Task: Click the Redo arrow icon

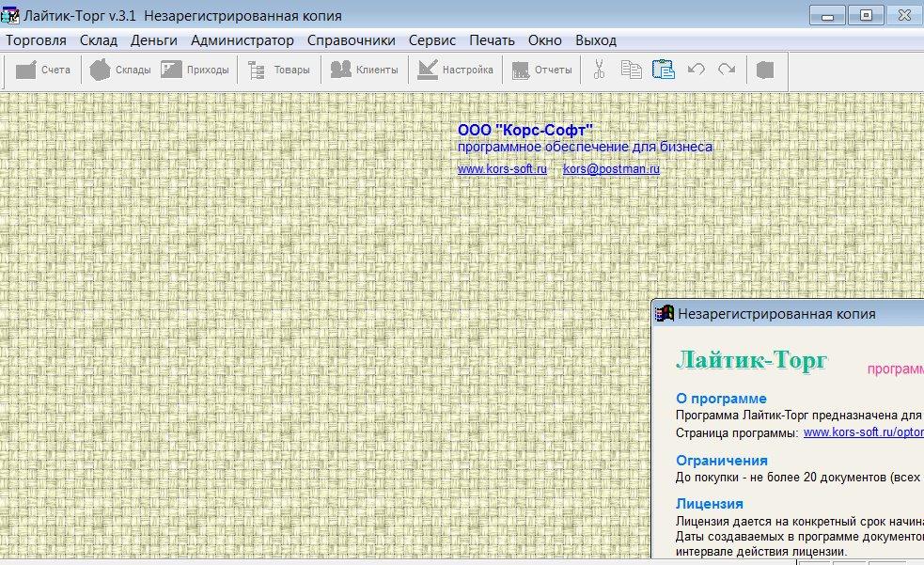Action: click(x=727, y=70)
